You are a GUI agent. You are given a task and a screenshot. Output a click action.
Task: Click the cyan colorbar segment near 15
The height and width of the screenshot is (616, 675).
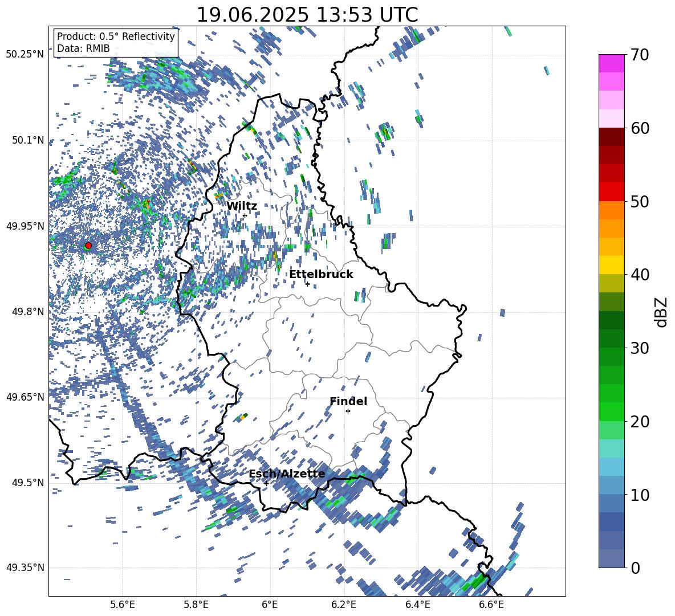click(611, 448)
